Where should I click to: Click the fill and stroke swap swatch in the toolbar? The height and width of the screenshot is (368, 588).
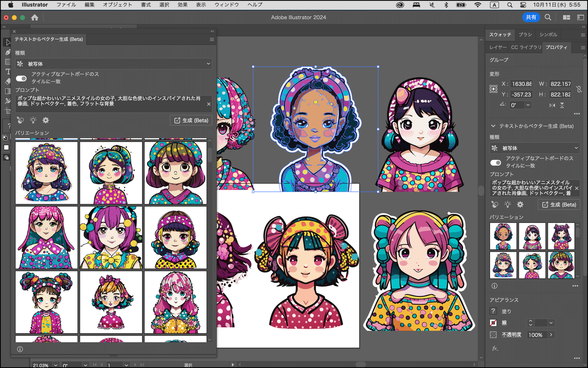5,138
